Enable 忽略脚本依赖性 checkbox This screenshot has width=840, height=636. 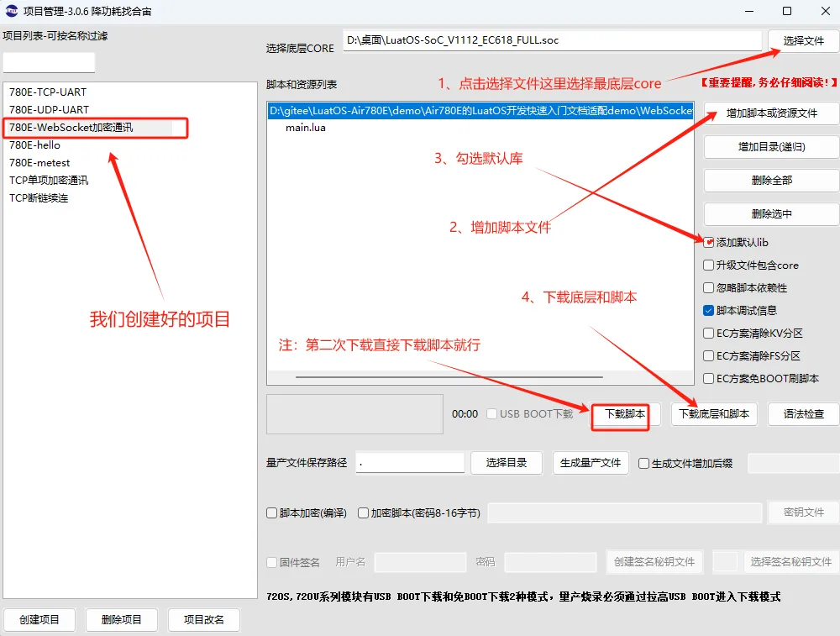tap(708, 287)
